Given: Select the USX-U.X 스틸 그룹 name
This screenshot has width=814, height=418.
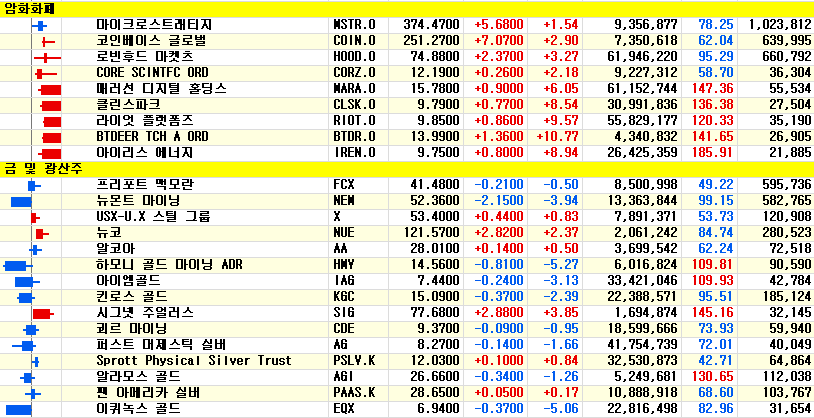Looking at the screenshot, I should click(154, 216).
